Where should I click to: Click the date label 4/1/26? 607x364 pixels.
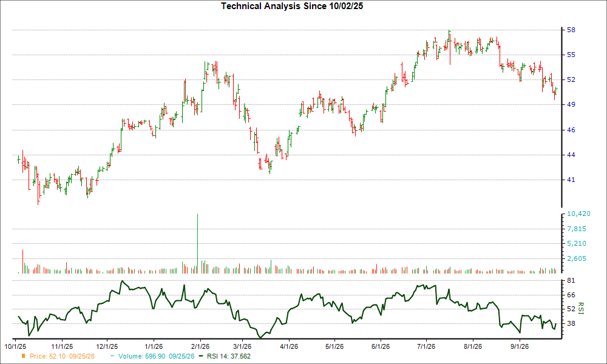click(x=288, y=346)
